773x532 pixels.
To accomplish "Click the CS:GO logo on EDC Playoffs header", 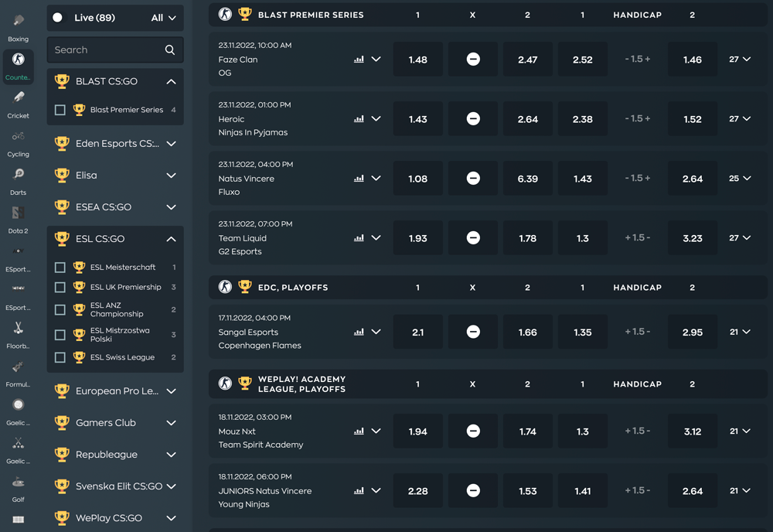I will coord(224,287).
